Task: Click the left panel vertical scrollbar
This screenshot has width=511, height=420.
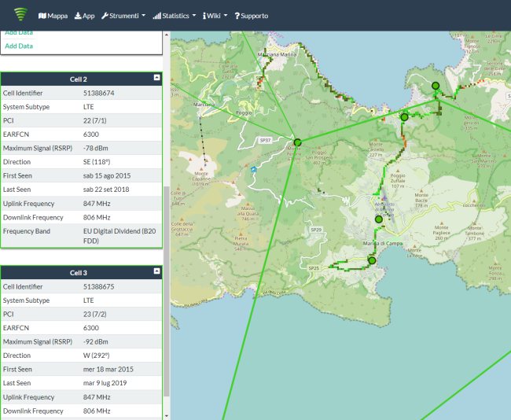Action: (x=166, y=291)
